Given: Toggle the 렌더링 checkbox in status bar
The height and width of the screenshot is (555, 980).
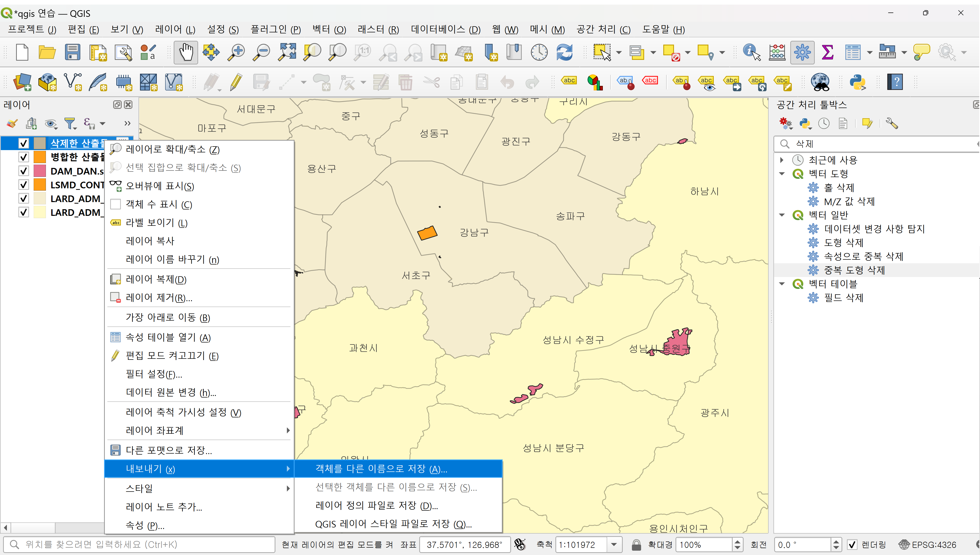Looking at the screenshot, I should click(x=852, y=545).
